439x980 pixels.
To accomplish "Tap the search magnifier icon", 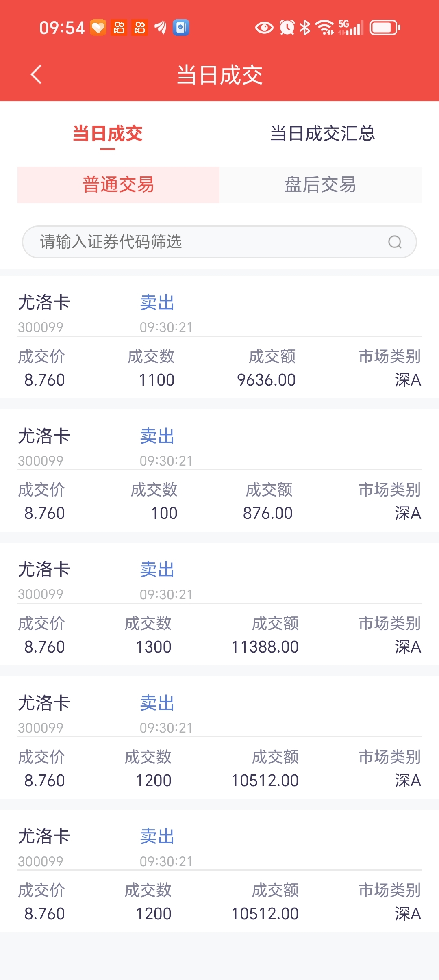I will pyautogui.click(x=395, y=242).
